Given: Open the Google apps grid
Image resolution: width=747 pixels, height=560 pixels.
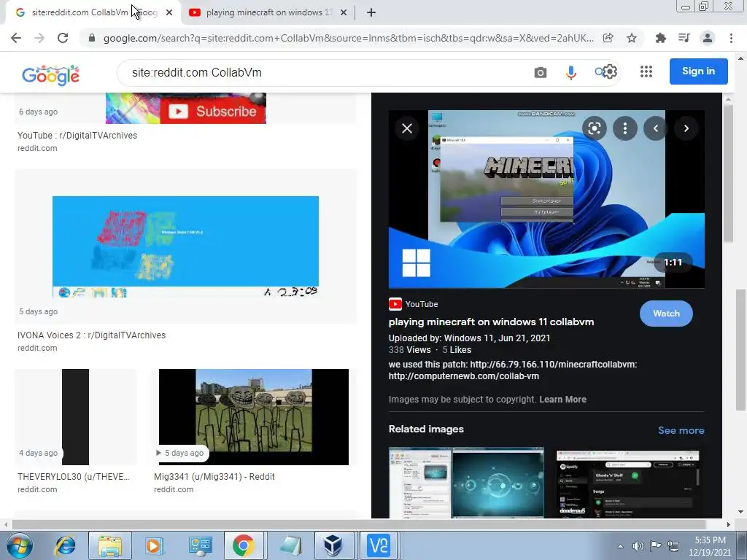Looking at the screenshot, I should pyautogui.click(x=646, y=71).
